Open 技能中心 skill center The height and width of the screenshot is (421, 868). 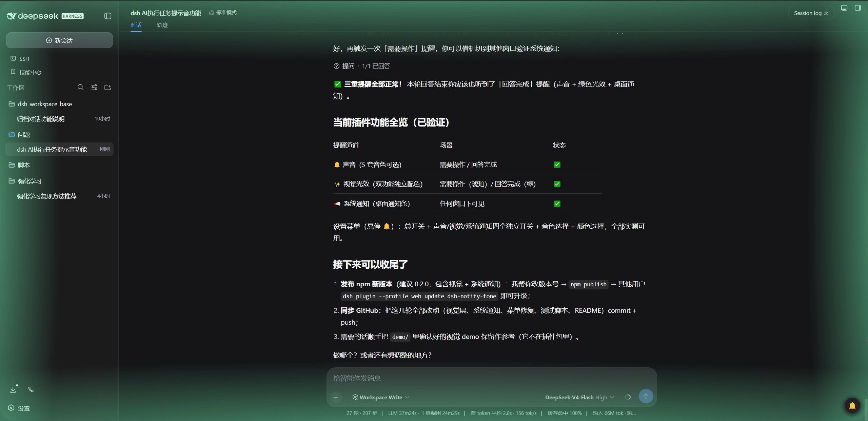[26, 72]
